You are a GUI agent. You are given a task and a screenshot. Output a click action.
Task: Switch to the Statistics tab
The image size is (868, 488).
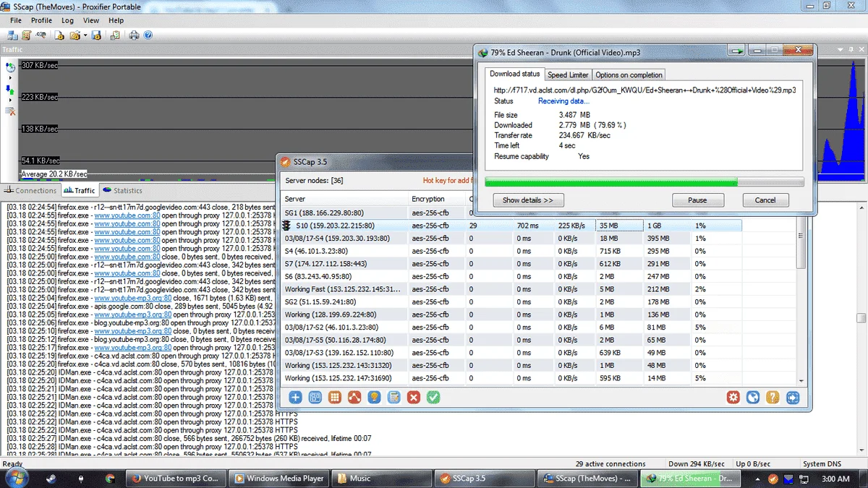(x=122, y=191)
